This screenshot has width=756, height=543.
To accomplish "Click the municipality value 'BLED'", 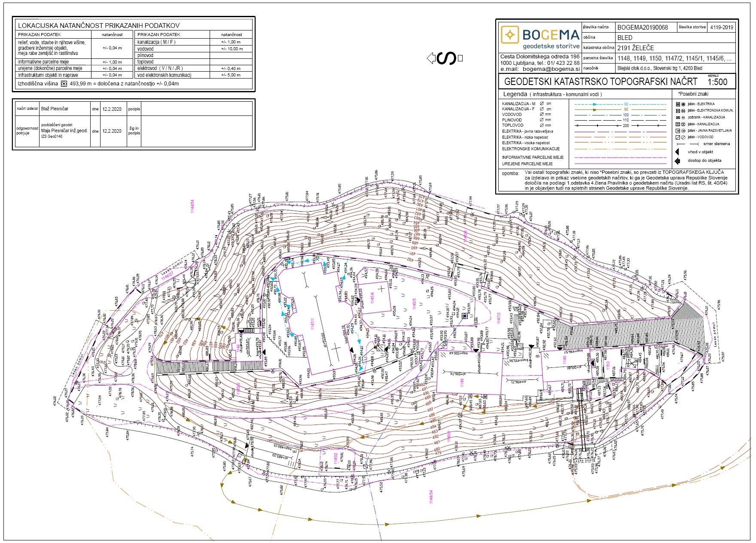I will click(625, 38).
